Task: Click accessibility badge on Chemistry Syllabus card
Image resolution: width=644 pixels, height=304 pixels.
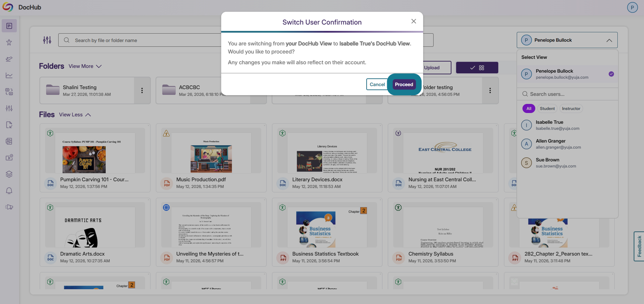Action: click(x=398, y=207)
